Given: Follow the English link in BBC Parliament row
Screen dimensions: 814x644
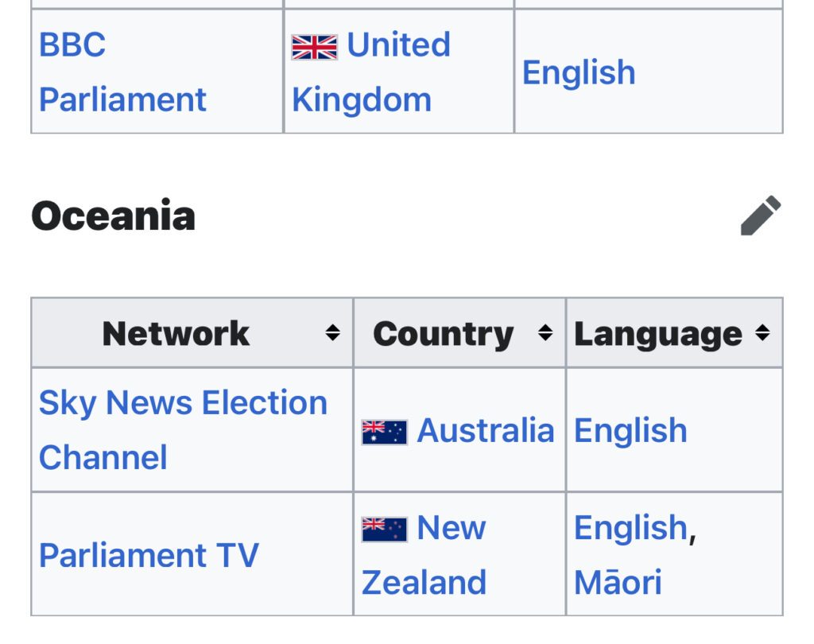Looking at the screenshot, I should (x=579, y=72).
